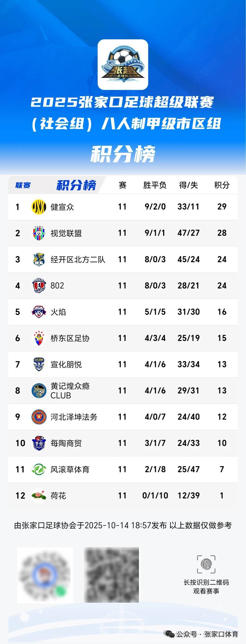Select the 联赛 tab label
The height and width of the screenshot is (644, 246).
23,185
